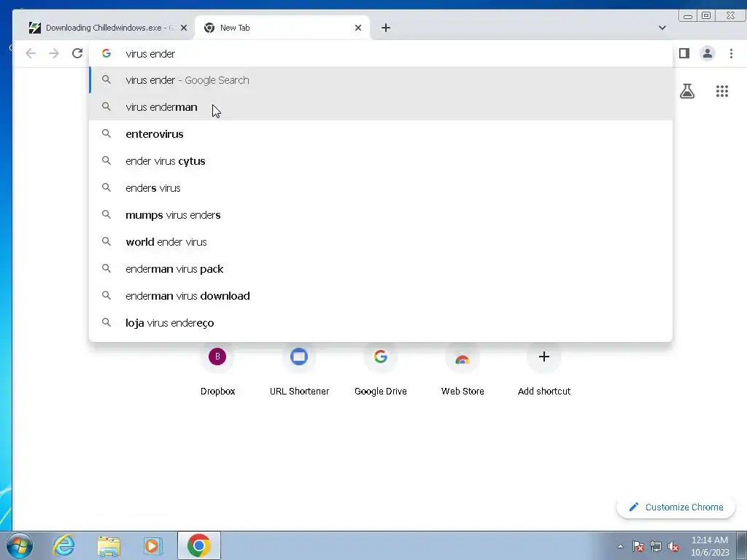747x560 pixels.
Task: Click search icon beside 'world ender virus'
Action: pos(107,241)
